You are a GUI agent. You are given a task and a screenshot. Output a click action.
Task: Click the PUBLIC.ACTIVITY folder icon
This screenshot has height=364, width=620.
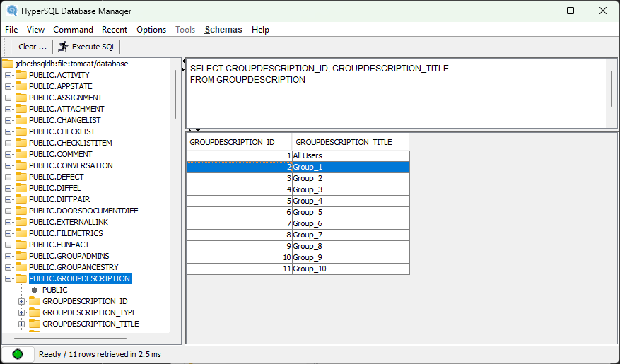coord(21,75)
